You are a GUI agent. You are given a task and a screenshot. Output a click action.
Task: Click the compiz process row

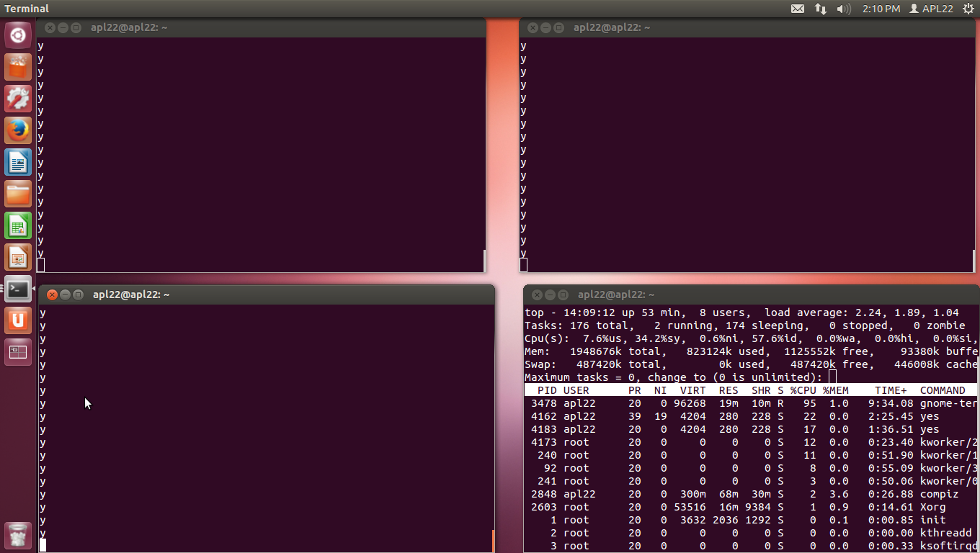(x=752, y=494)
